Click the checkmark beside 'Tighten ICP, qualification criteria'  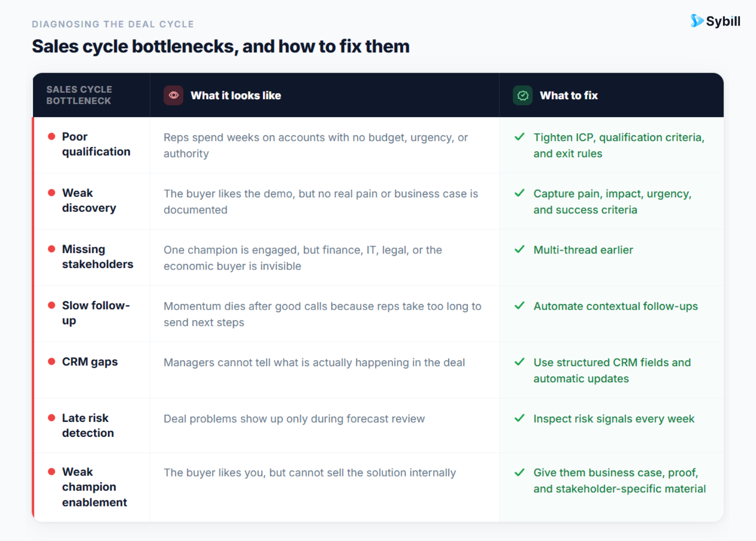520,137
